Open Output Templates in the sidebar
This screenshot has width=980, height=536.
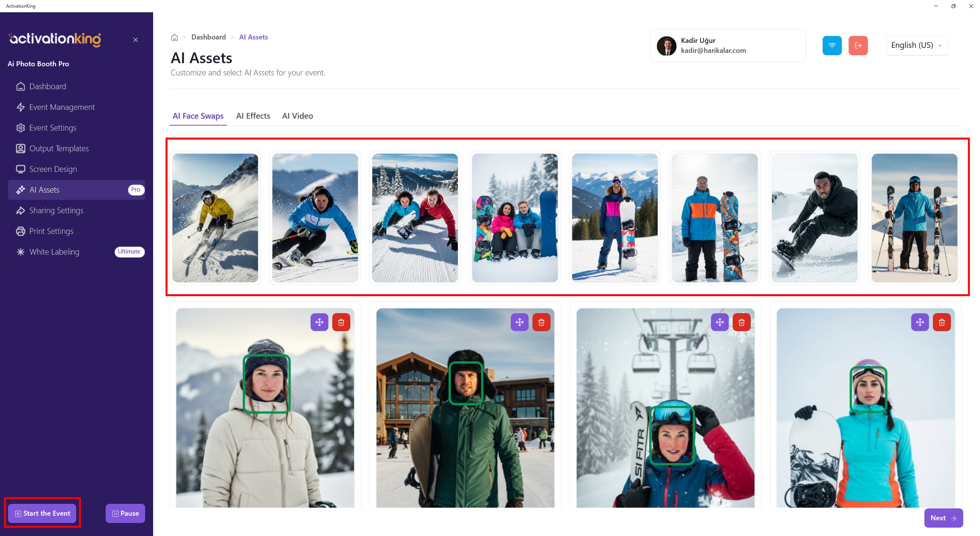(59, 149)
